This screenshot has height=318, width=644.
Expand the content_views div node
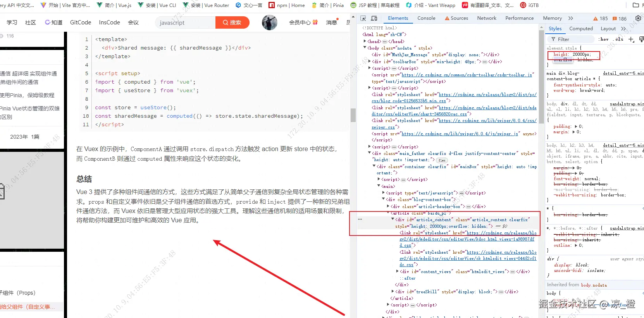pos(397,271)
